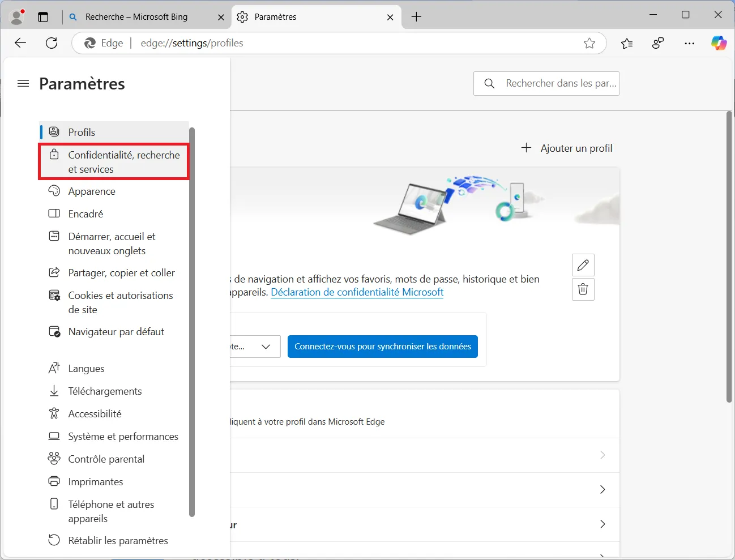This screenshot has width=735, height=560.
Task: Refresh the page with reload icon
Action: pos(52,43)
